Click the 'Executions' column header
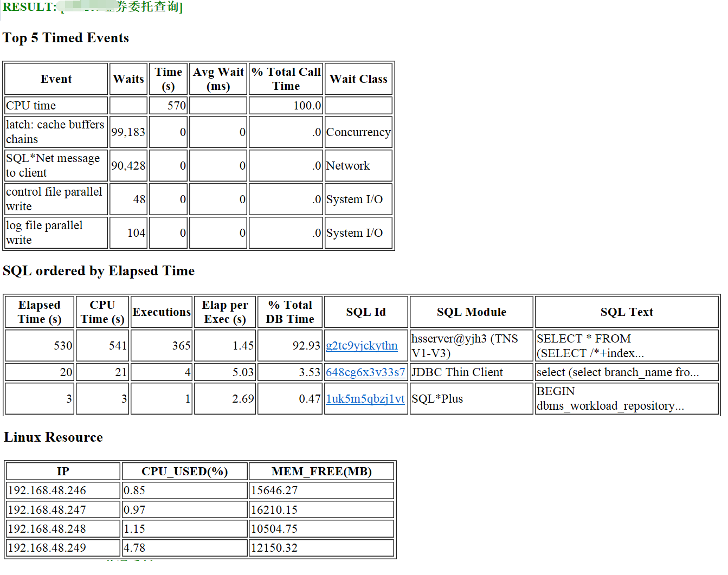728x575 pixels. pyautogui.click(x=162, y=312)
